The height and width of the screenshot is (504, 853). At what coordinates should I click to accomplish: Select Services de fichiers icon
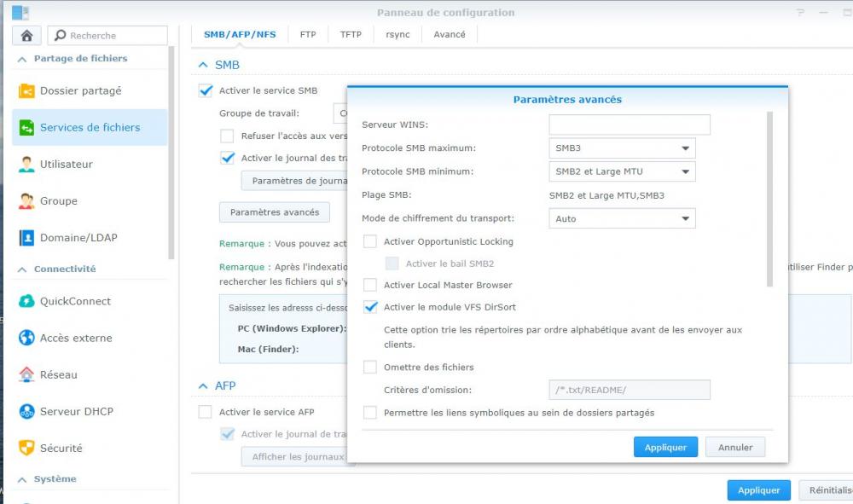(26, 128)
